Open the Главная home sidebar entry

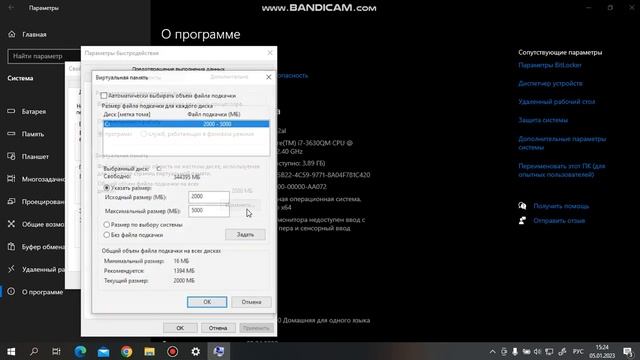(27, 34)
